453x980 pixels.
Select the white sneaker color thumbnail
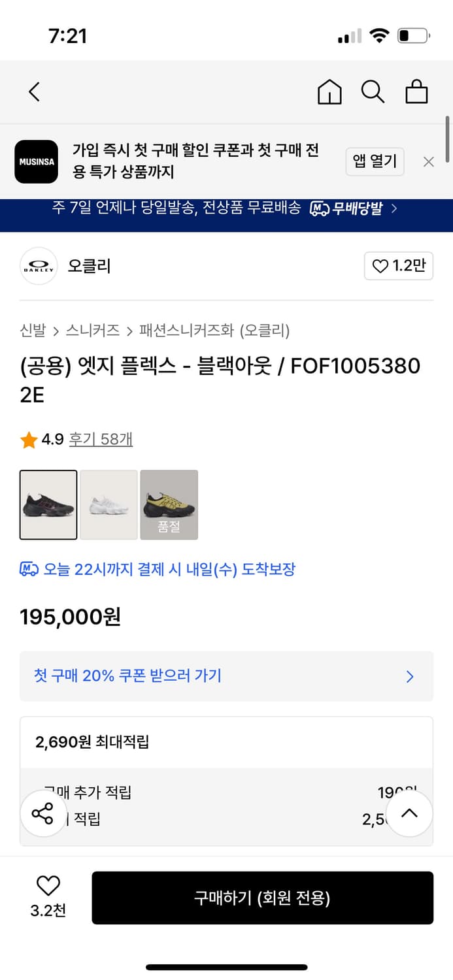point(109,504)
